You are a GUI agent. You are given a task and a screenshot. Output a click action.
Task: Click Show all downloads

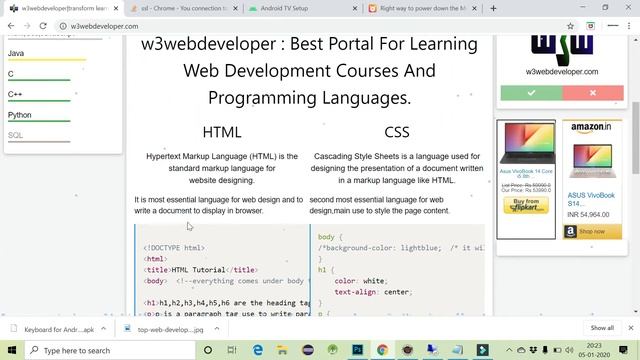coord(602,328)
